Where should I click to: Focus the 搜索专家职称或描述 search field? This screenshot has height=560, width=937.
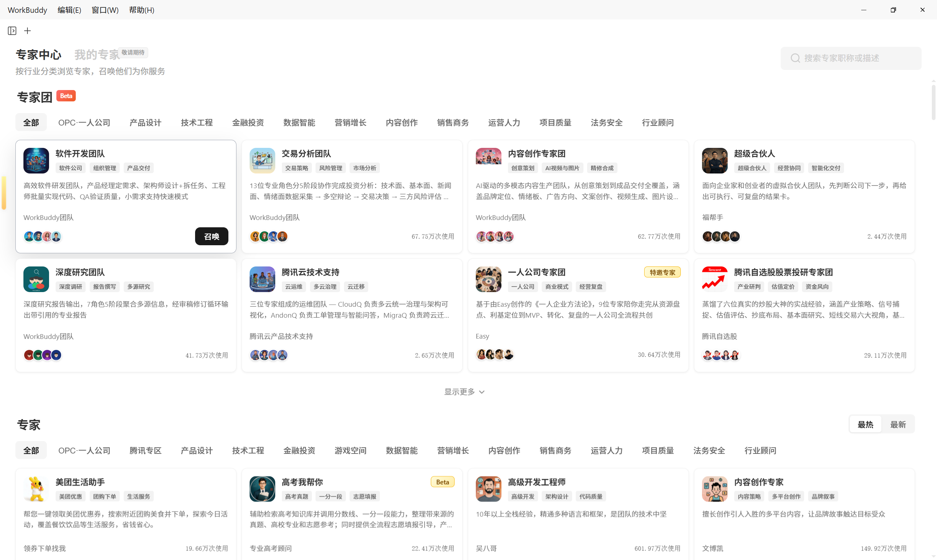coord(851,58)
